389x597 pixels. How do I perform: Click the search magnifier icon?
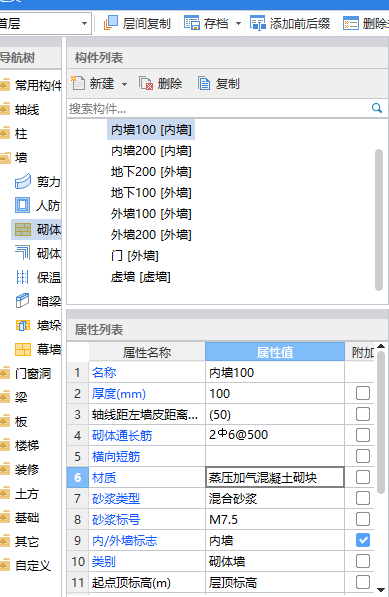coord(377,108)
